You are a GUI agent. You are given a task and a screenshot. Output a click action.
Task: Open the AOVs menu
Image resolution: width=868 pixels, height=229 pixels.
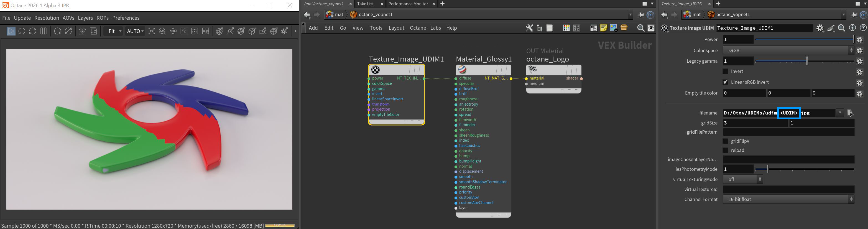(68, 18)
